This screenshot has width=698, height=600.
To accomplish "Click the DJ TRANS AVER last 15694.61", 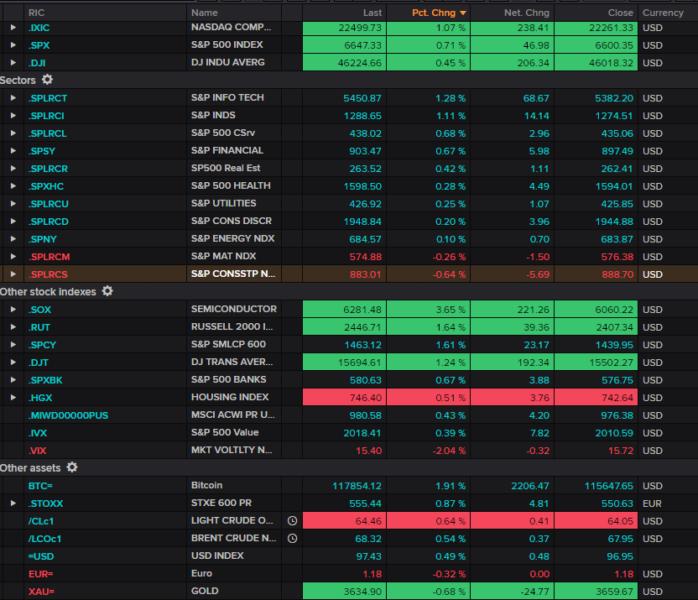I will (x=360, y=363).
